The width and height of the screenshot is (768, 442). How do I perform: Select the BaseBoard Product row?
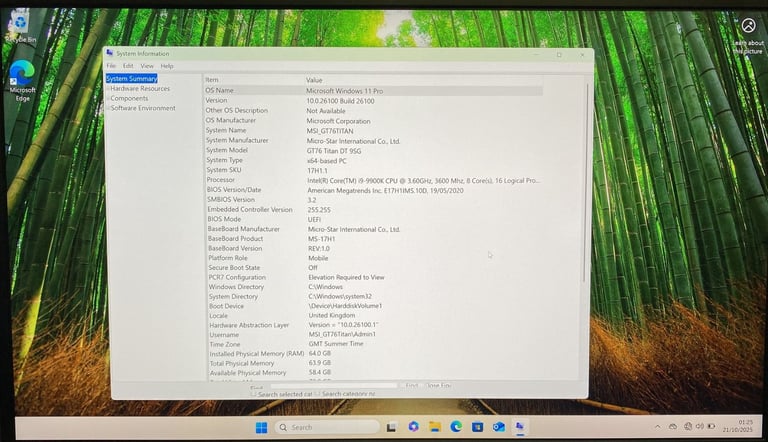pyautogui.click(x=374, y=239)
